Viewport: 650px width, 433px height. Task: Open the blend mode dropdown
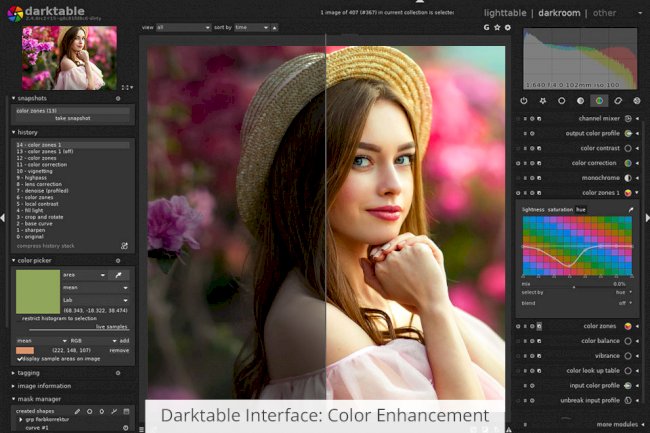tap(623, 302)
